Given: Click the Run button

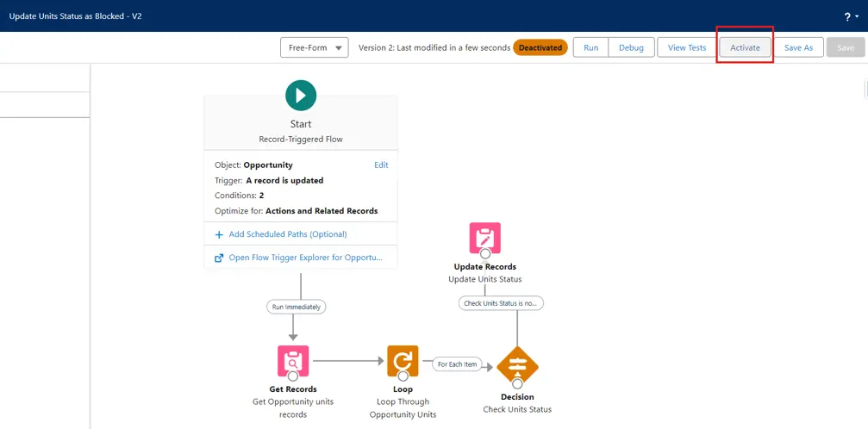Looking at the screenshot, I should pyautogui.click(x=590, y=47).
